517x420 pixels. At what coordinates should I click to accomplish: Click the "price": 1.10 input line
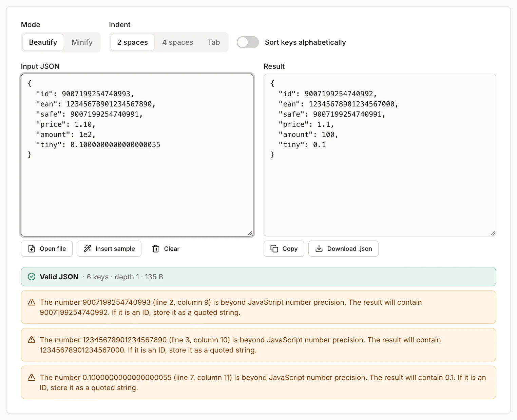pos(66,124)
